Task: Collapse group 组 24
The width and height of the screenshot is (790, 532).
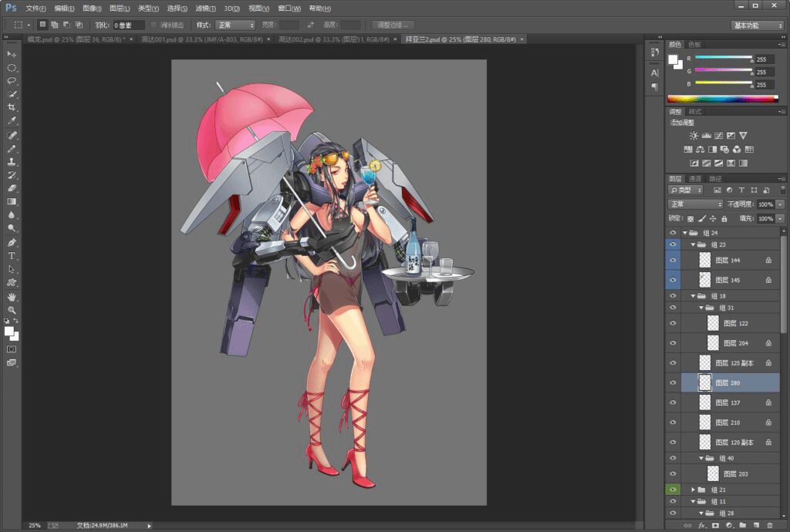Action: pos(685,233)
